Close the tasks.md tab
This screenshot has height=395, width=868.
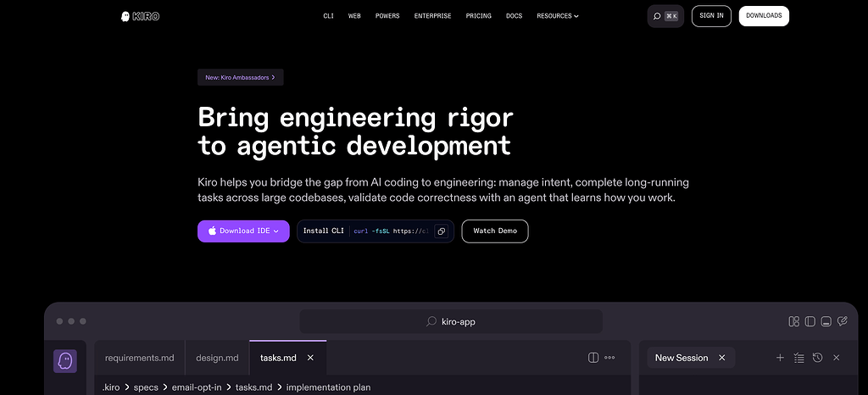(310, 358)
